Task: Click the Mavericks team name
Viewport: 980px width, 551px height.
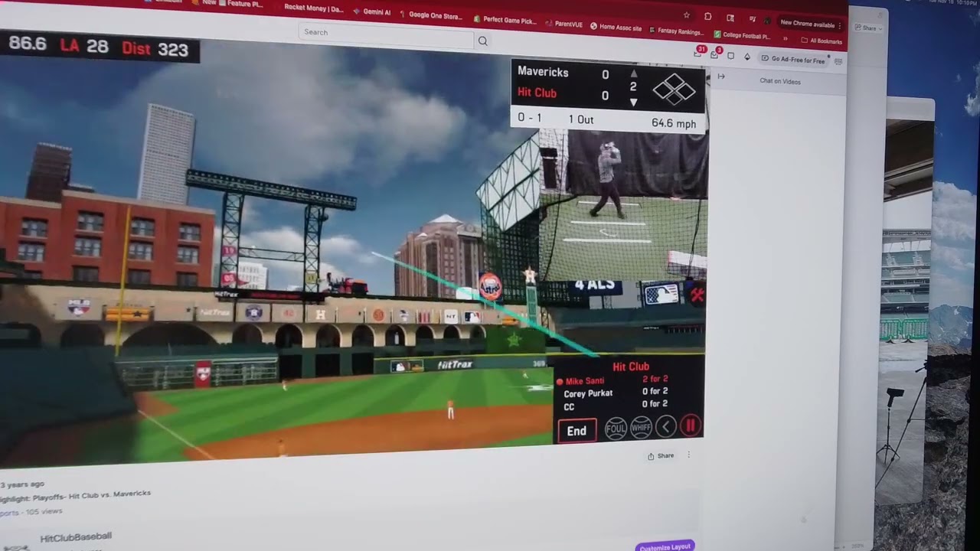Action: [543, 72]
